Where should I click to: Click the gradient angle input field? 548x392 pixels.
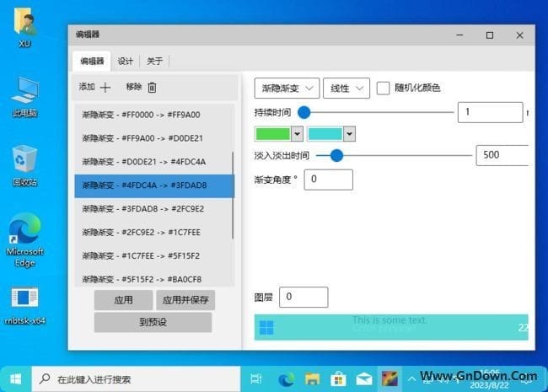click(x=329, y=180)
